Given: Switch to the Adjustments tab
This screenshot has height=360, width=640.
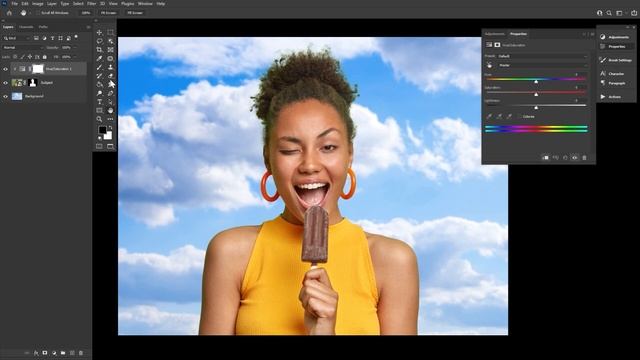Looking at the screenshot, I should (495, 34).
